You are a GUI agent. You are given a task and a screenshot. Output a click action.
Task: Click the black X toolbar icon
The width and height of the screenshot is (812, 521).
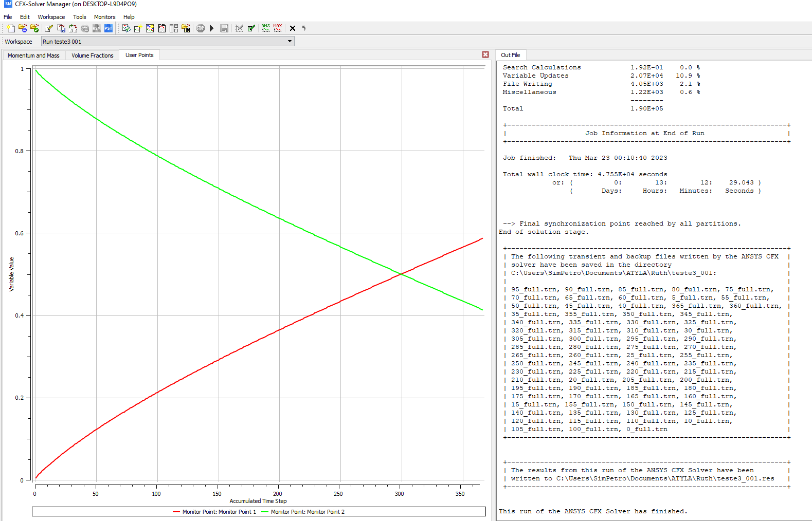[293, 28]
